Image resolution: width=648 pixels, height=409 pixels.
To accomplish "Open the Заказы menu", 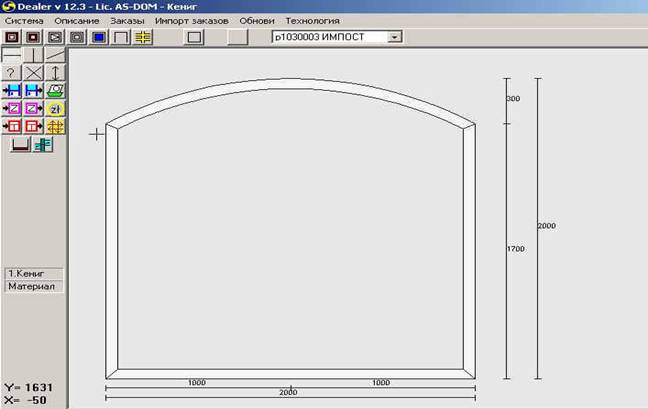I will pos(127,21).
